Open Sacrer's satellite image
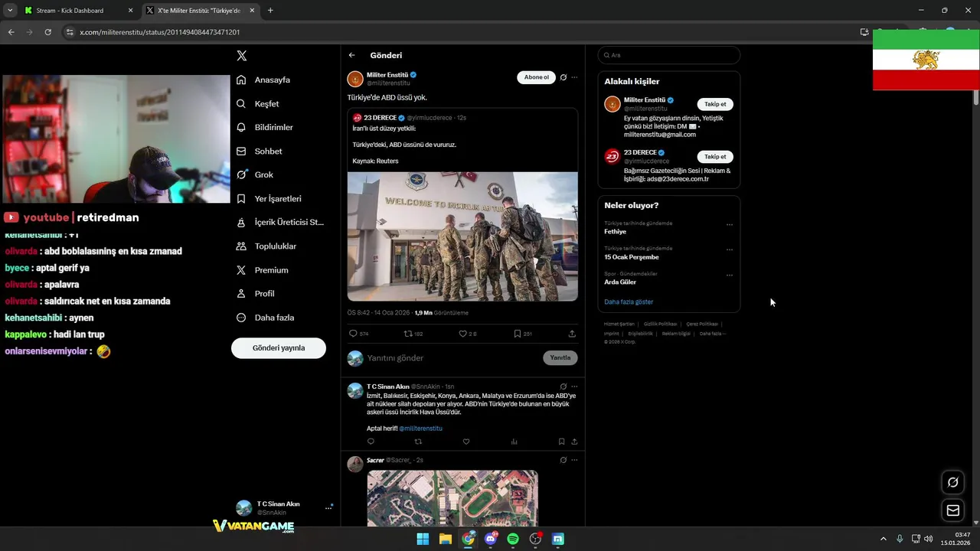Viewport: 980px width, 551px height. [x=452, y=498]
